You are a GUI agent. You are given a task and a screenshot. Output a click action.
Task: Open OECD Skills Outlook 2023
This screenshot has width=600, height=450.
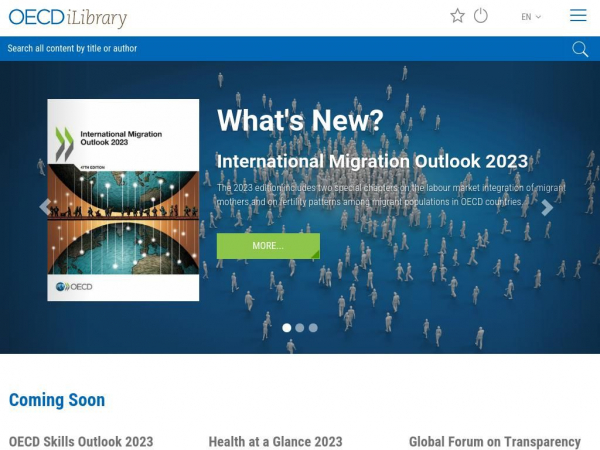(x=81, y=442)
